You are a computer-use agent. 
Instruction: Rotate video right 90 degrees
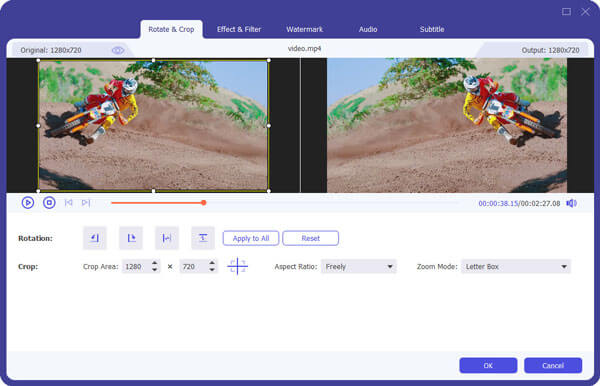131,238
